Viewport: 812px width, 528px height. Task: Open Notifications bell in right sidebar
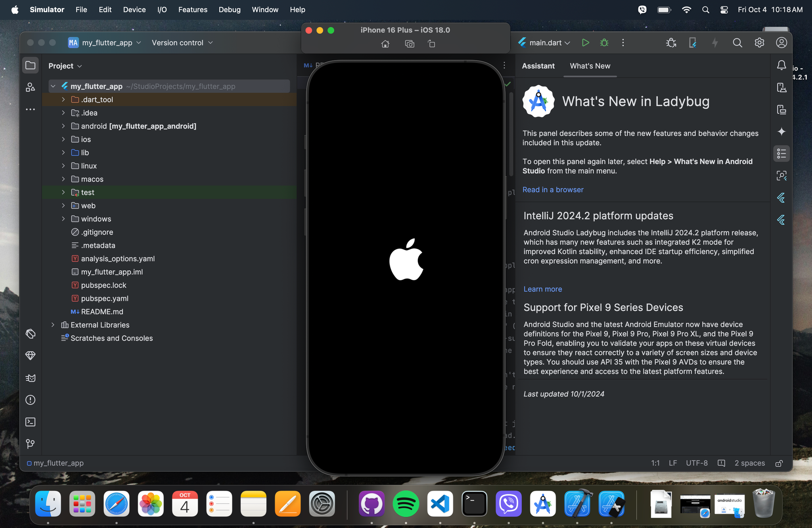pos(781,65)
